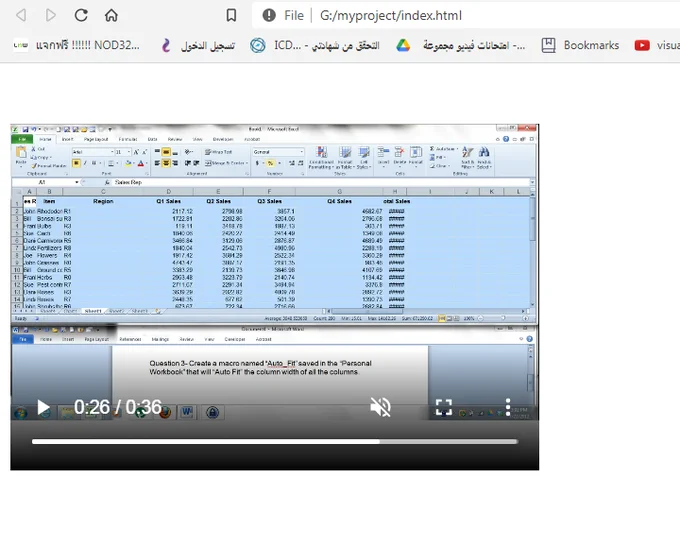Open the YouTube visua bookmark
680x546 pixels.
pos(657,45)
